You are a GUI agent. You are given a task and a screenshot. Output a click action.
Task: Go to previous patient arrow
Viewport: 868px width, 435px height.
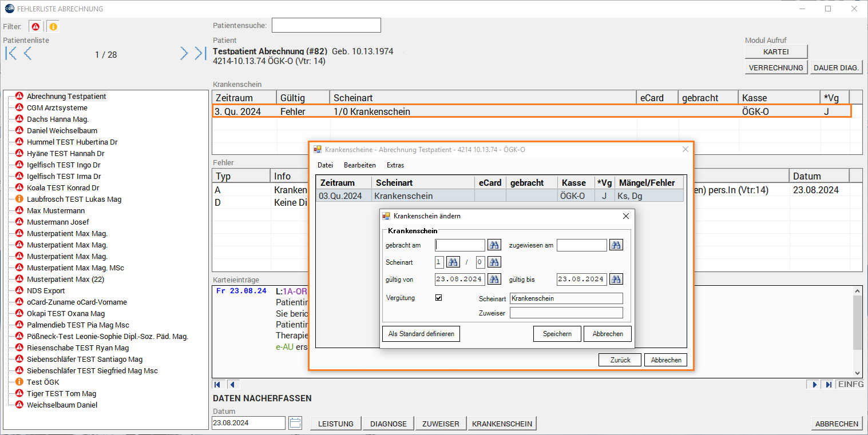coord(27,54)
